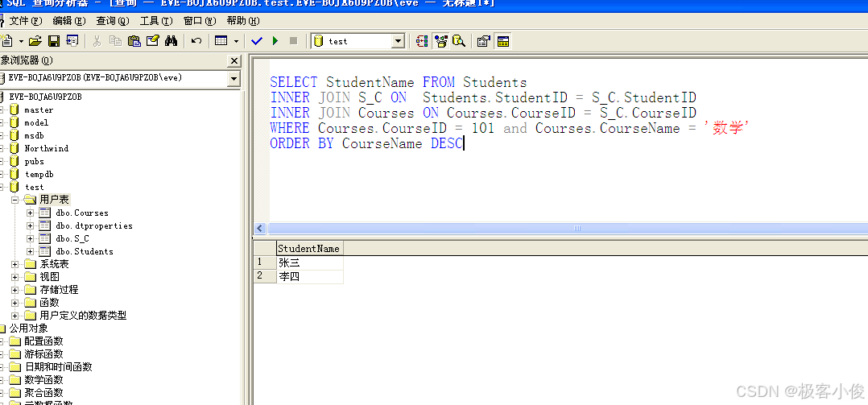Open the Execute Mode dropdown arrow
Image resolution: width=868 pixels, height=405 pixels.
pyautogui.click(x=237, y=41)
